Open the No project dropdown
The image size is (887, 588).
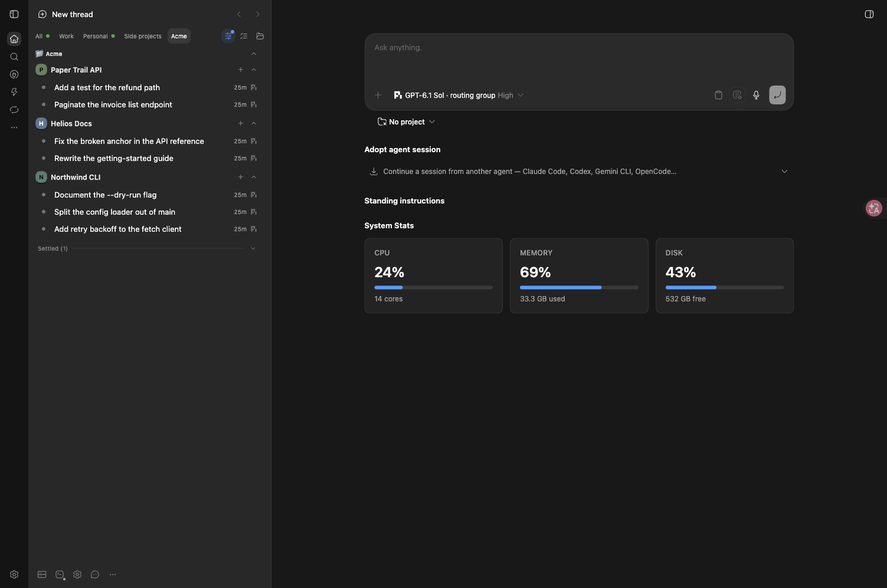click(x=406, y=121)
